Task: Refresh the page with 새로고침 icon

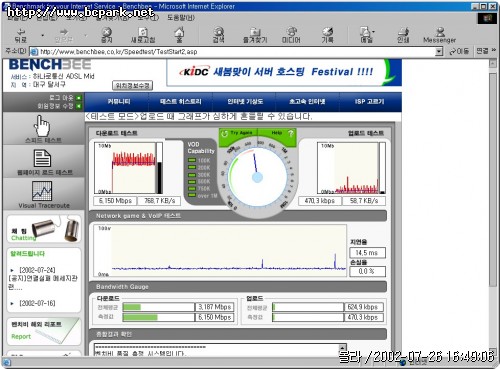Action: [x=143, y=35]
